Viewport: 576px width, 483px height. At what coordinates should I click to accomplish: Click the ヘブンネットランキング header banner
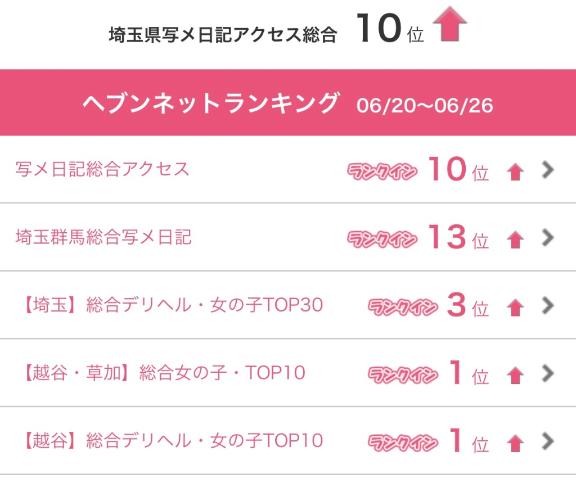coord(288,102)
